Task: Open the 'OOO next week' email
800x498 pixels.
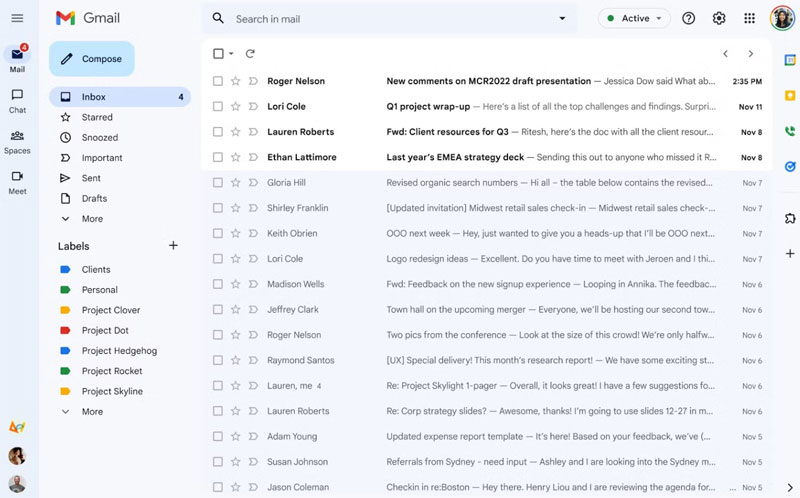Action: (x=487, y=233)
